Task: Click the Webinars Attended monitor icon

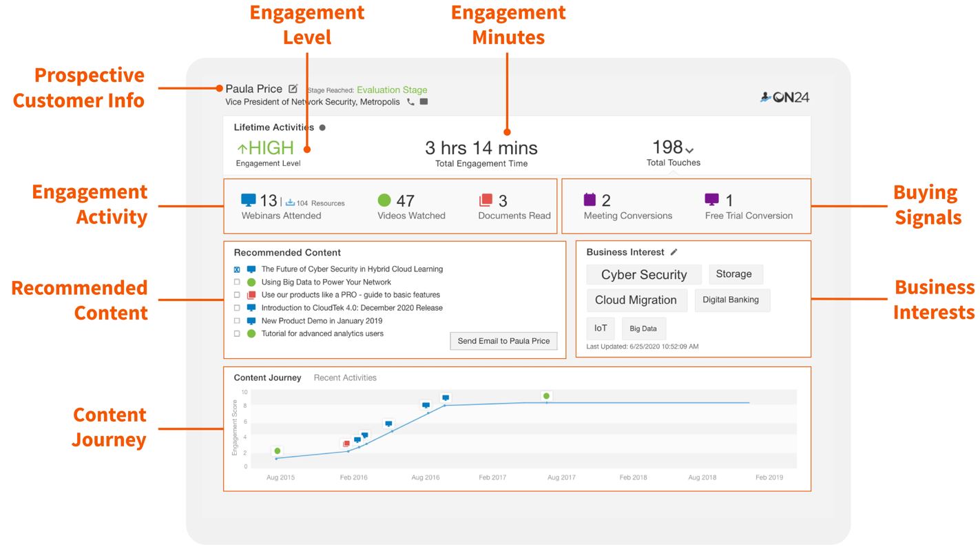Action: (x=249, y=200)
